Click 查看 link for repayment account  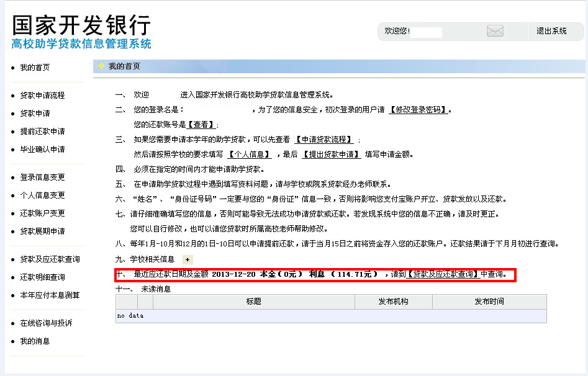202,125
